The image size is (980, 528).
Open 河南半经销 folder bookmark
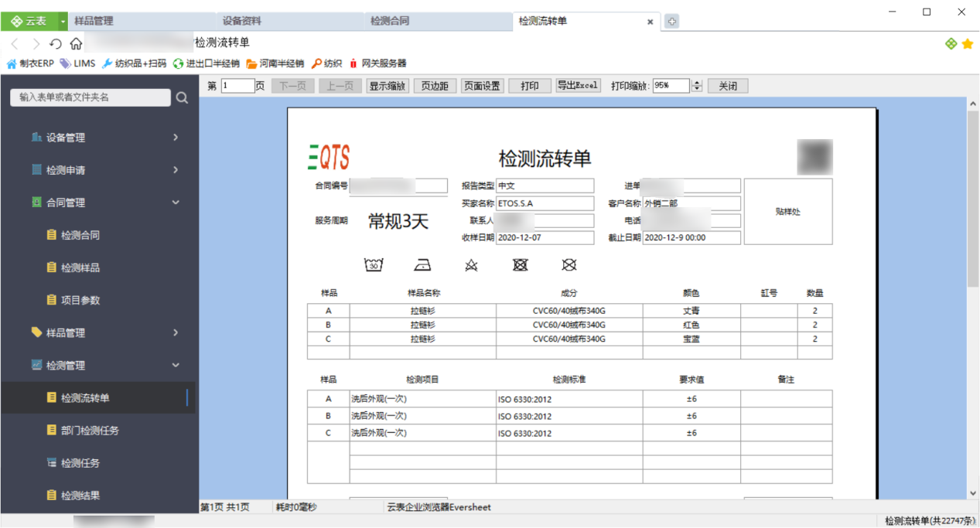coord(275,63)
